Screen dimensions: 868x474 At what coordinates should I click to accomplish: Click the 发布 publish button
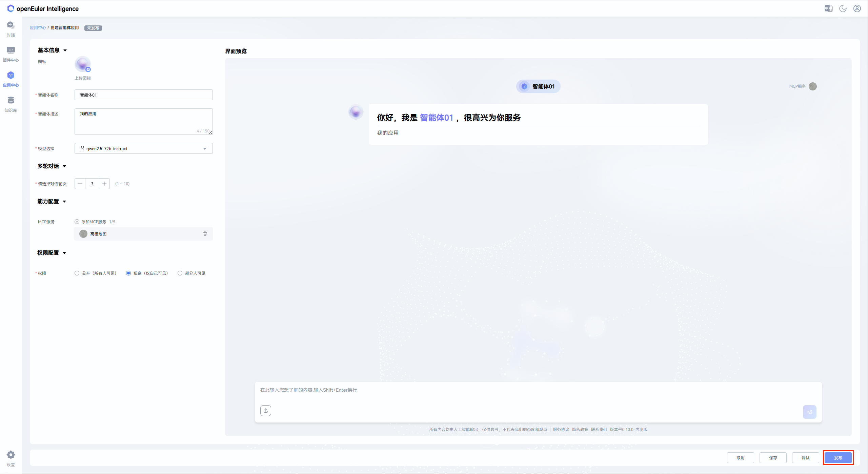tap(838, 458)
